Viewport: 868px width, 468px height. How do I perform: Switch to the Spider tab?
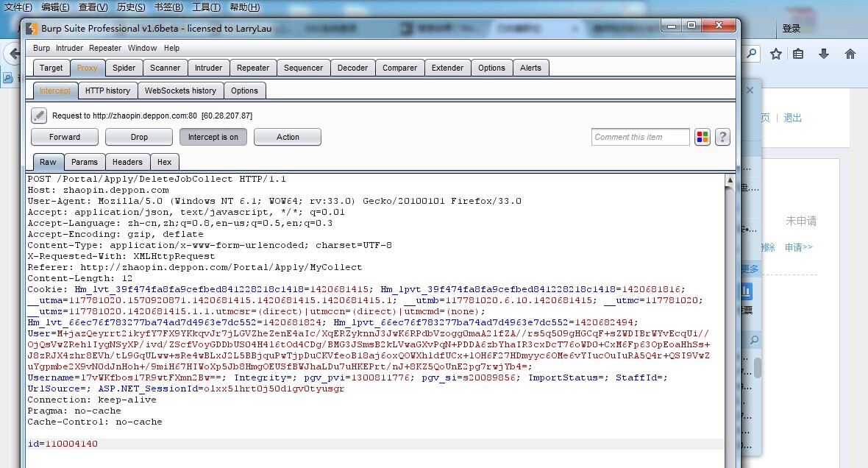(x=124, y=68)
